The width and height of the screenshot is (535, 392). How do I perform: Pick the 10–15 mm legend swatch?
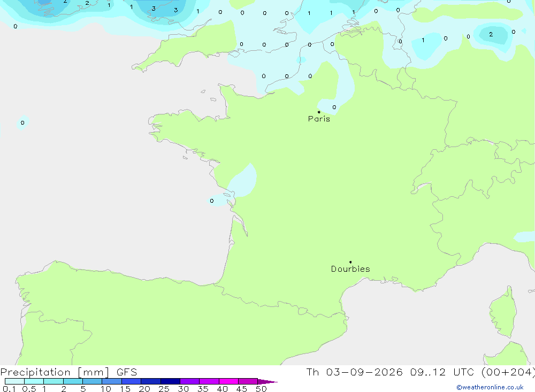[x=112, y=381]
